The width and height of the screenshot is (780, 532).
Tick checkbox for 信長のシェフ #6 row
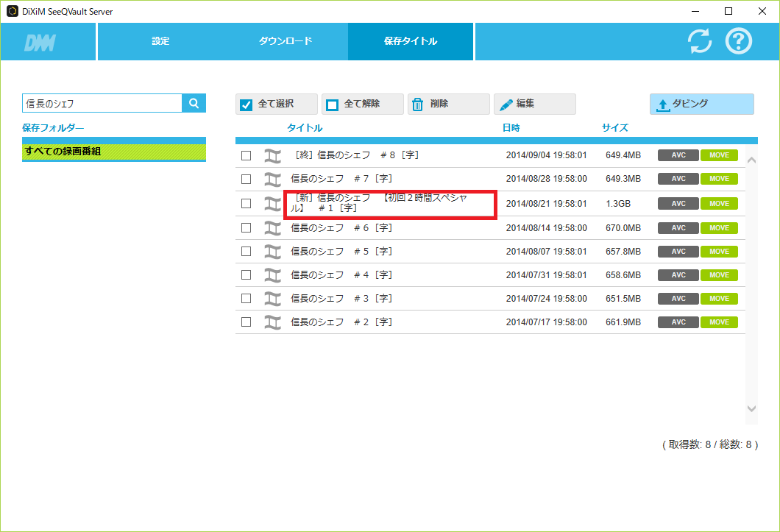(247, 227)
